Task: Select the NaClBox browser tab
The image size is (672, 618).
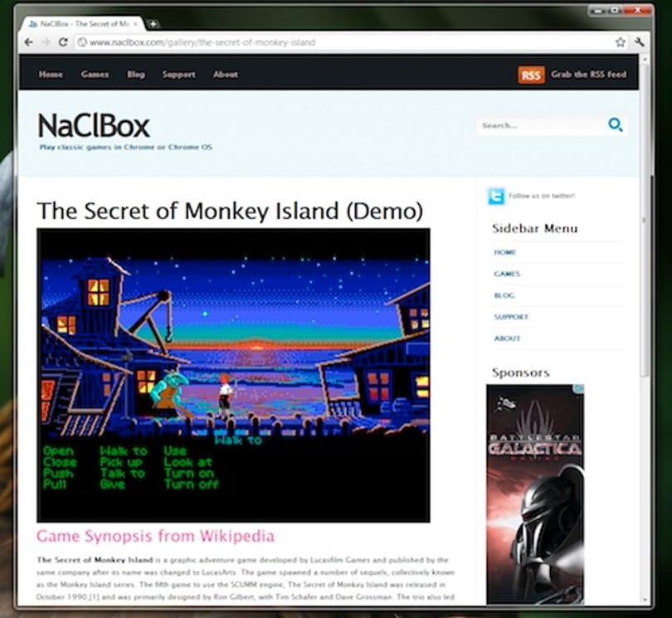Action: point(83,24)
